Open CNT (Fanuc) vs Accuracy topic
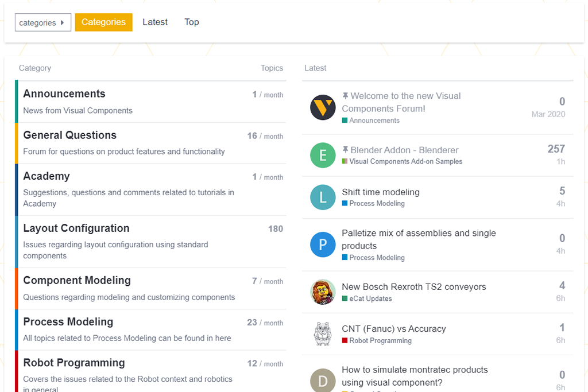This screenshot has height=392, width=588. click(x=394, y=329)
